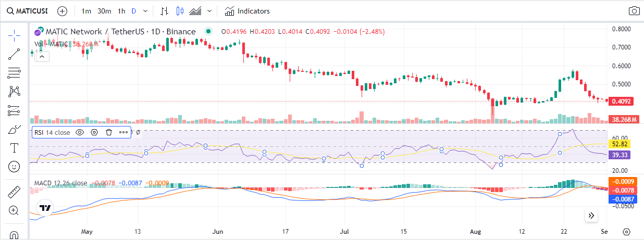Image resolution: width=644 pixels, height=240 pixels.
Task: Click the volume label 38.268M on price axis
Action: 624,119
